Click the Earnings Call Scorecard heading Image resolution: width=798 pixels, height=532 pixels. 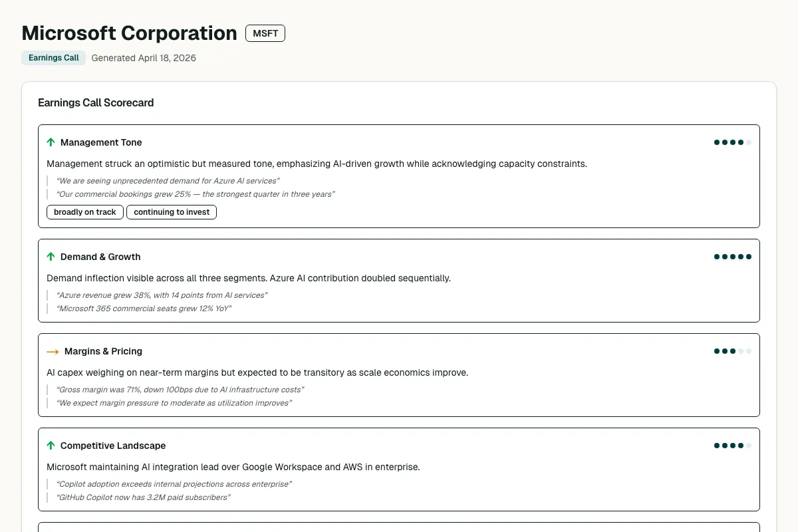coord(96,102)
